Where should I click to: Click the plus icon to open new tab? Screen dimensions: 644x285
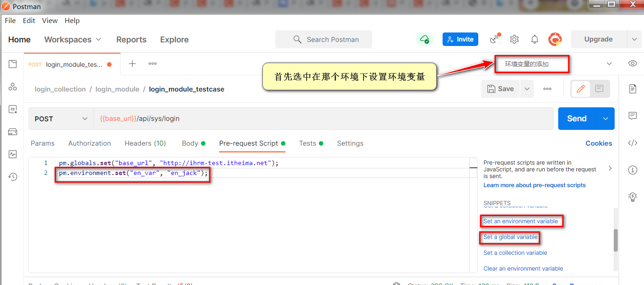tap(132, 64)
